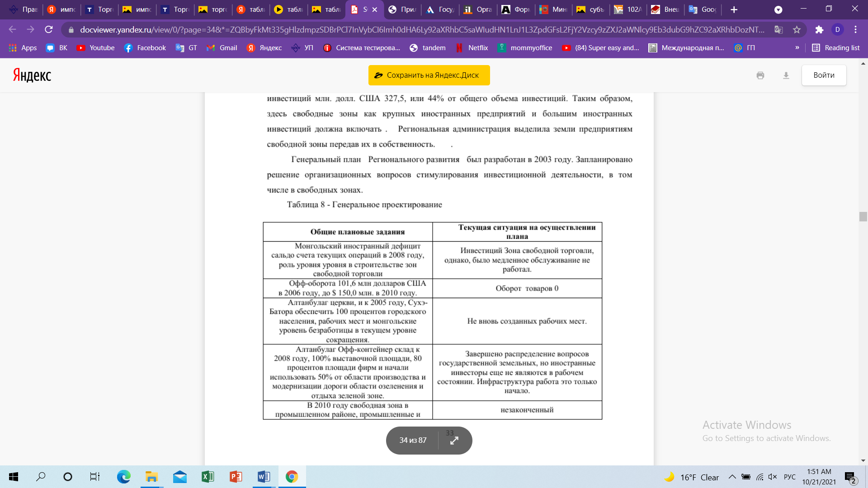Open Chrome extensions puzzle icon
This screenshot has width=868, height=488.
pos(819,30)
